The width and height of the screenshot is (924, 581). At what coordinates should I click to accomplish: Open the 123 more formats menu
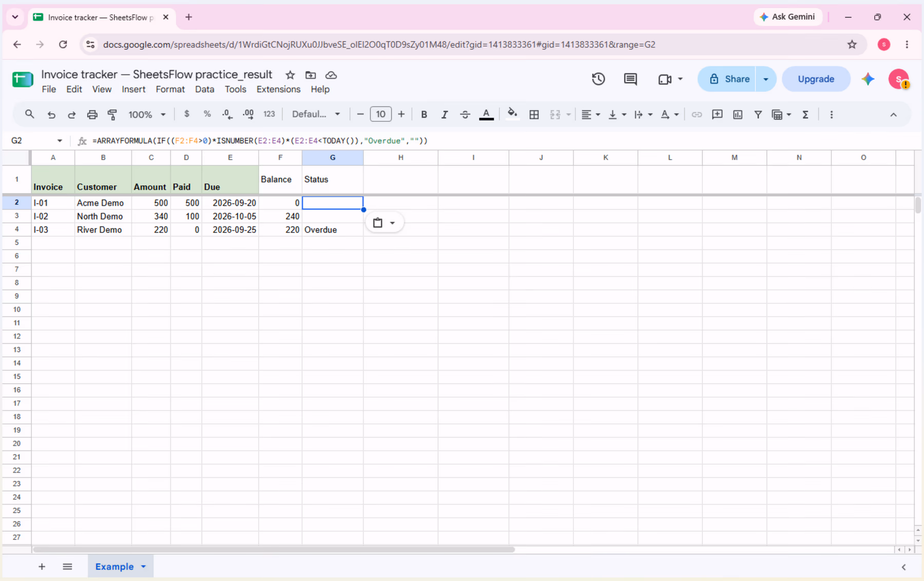tap(269, 114)
